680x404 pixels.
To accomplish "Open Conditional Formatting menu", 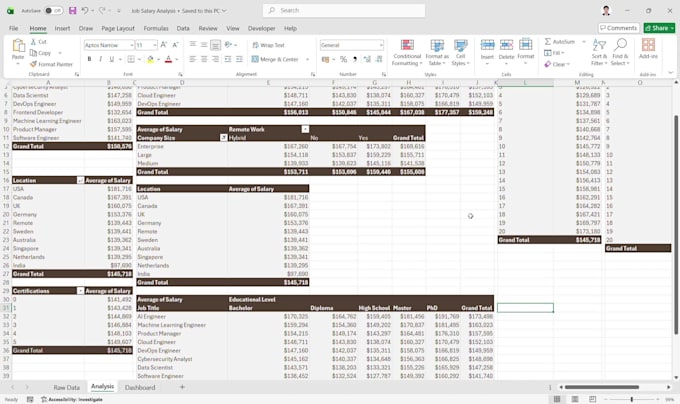I will 407,52.
